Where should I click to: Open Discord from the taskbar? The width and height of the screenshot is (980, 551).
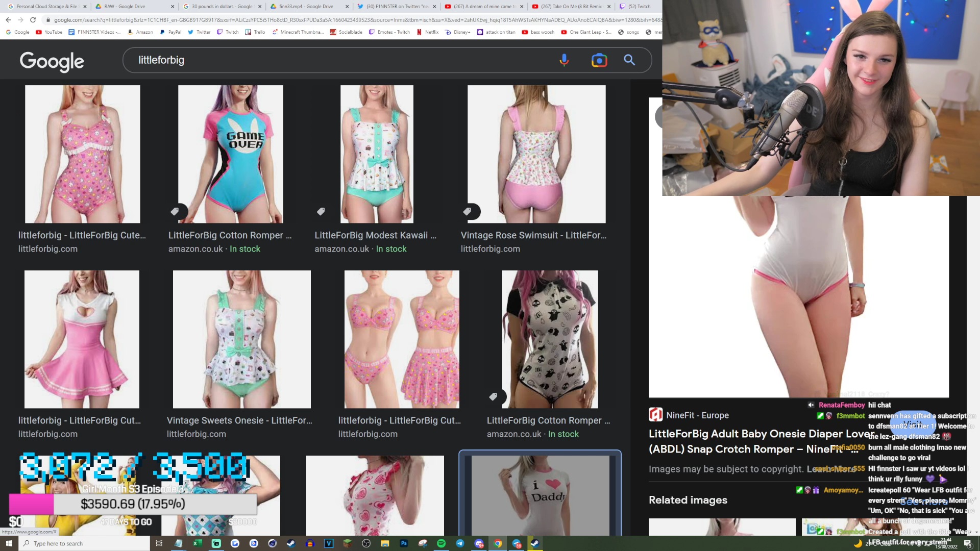tap(479, 543)
